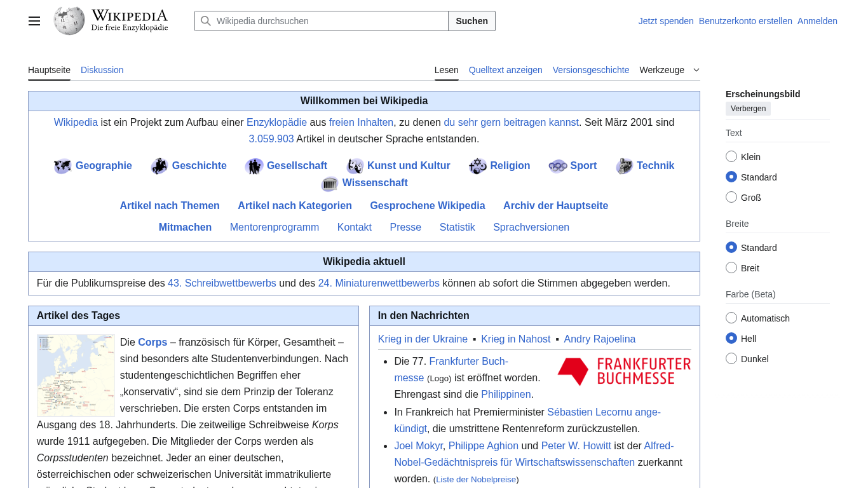This screenshot has height=488, width=868.
Task: Click the Geographie world map icon
Action: (62, 166)
